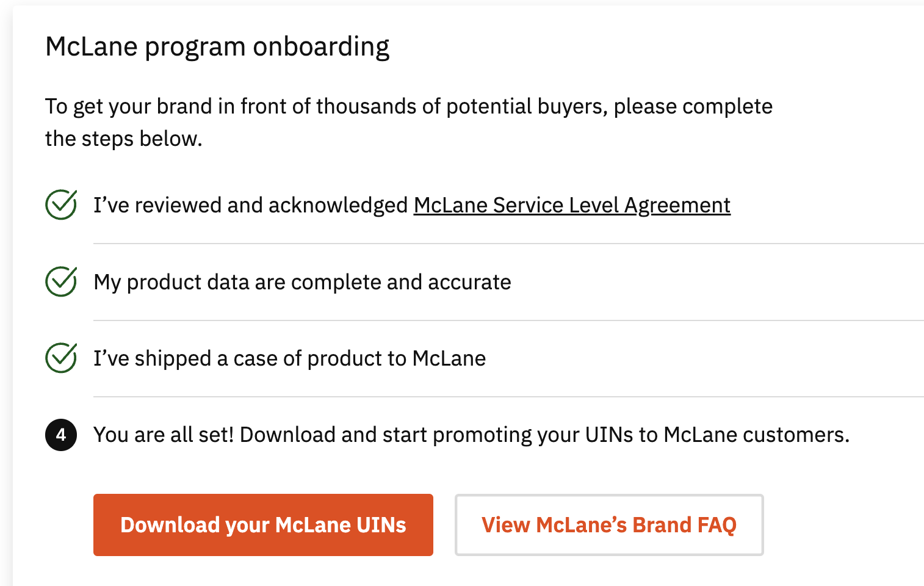Open the McLane Service Level Agreement link
This screenshot has width=924, height=586.
click(x=572, y=205)
